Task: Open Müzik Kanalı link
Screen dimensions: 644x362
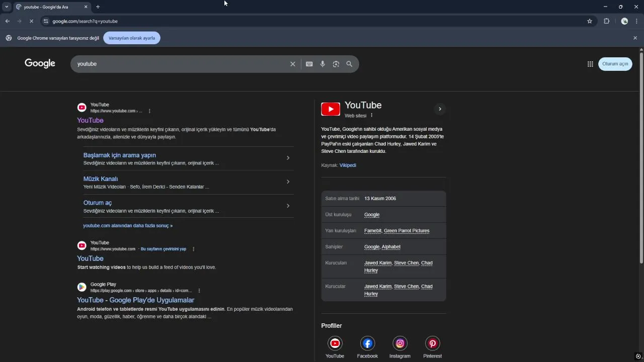Action: (101, 178)
